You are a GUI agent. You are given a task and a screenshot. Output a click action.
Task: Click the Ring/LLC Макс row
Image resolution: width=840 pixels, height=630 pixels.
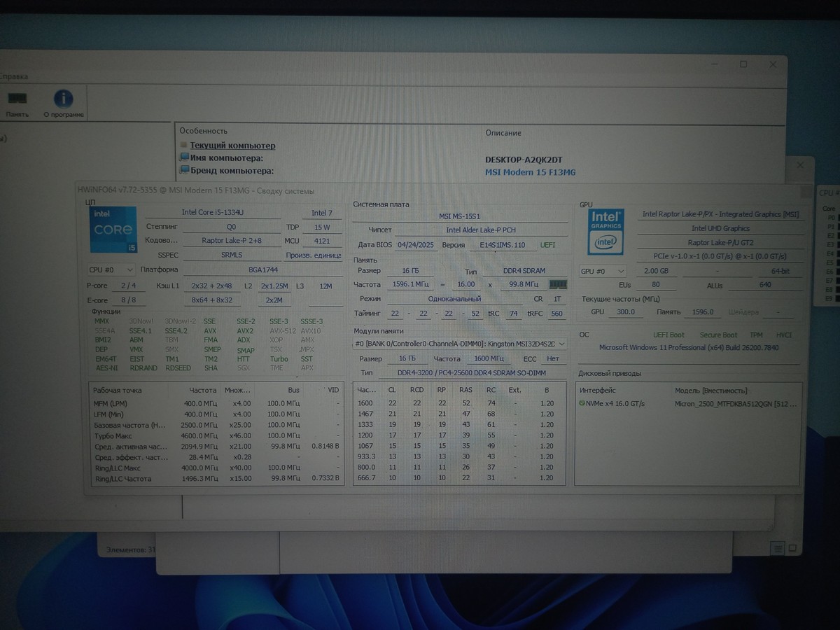click(216, 468)
